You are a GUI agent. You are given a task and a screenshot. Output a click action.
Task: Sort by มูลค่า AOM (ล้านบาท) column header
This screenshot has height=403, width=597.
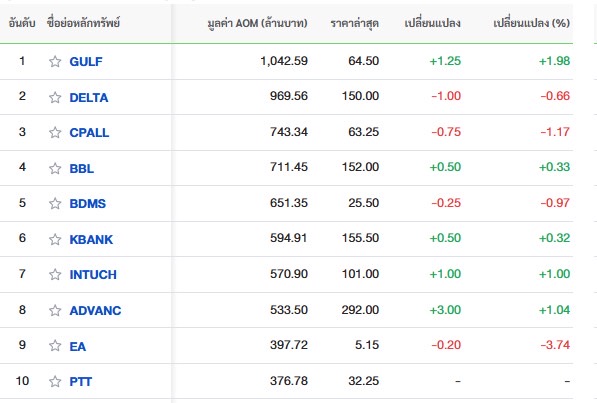click(257, 23)
